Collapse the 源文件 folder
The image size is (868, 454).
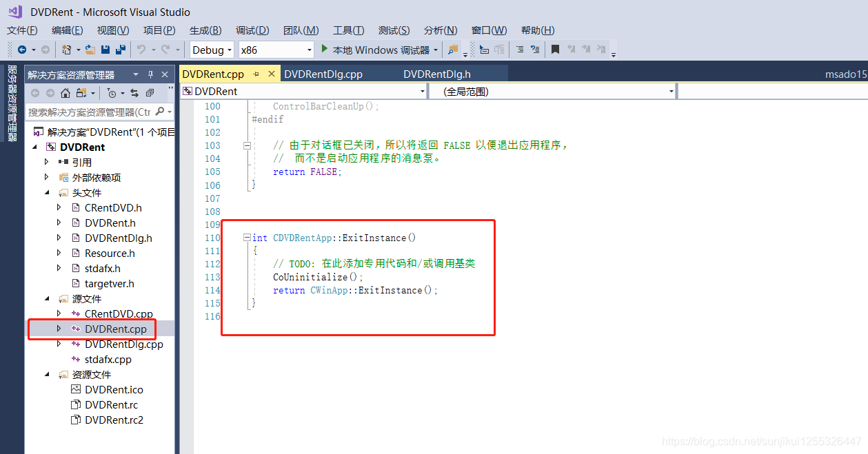pyautogui.click(x=47, y=298)
